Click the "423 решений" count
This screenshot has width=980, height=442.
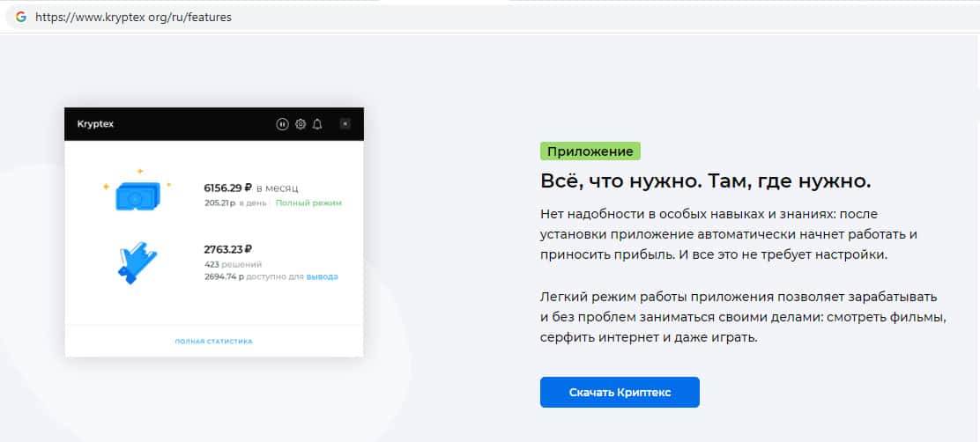click(x=234, y=265)
